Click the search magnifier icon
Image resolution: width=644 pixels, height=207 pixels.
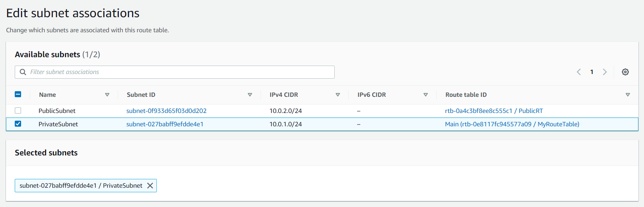[x=23, y=72]
